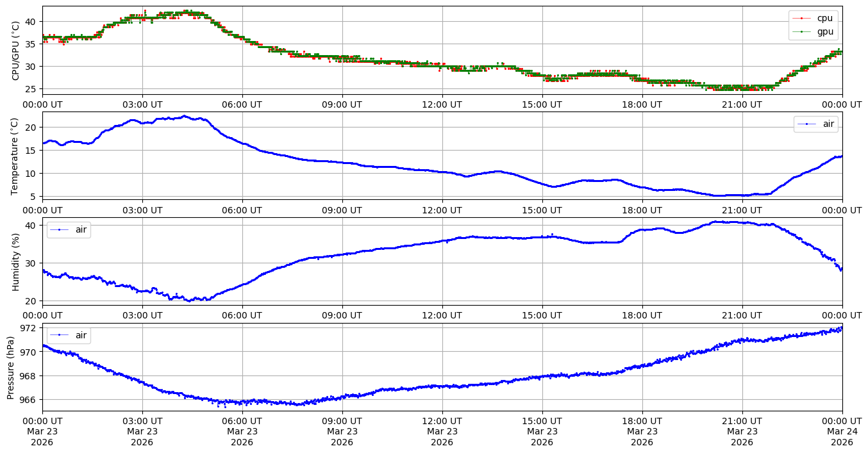
Task: Click 06:00 UT tick under the CPU/GPU plot
Action: [x=242, y=104]
